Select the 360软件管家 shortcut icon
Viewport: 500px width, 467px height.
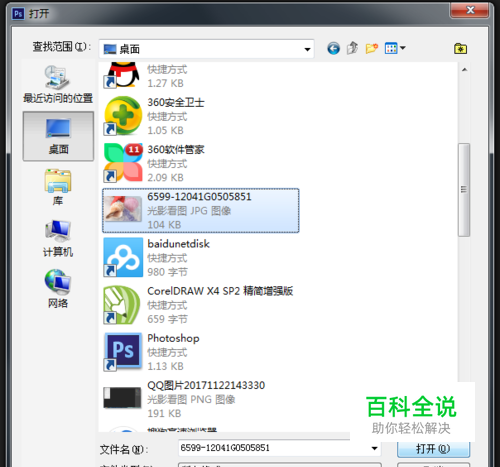click(123, 163)
